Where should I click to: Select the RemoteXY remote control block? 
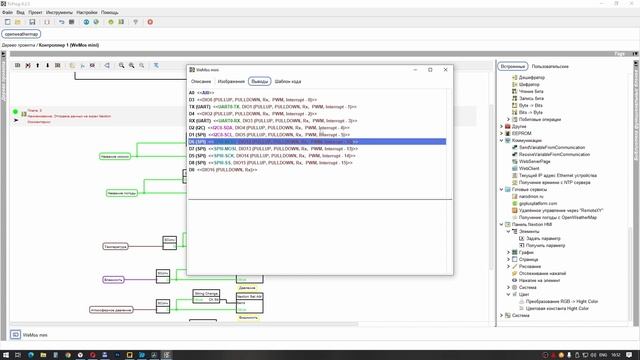pos(561,211)
